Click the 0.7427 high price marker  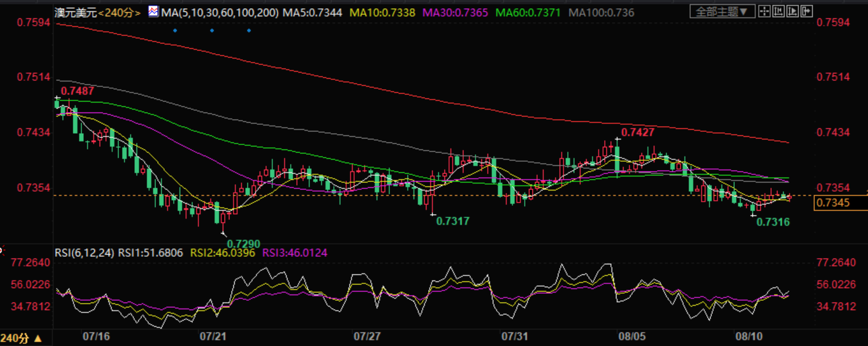pyautogui.click(x=638, y=133)
